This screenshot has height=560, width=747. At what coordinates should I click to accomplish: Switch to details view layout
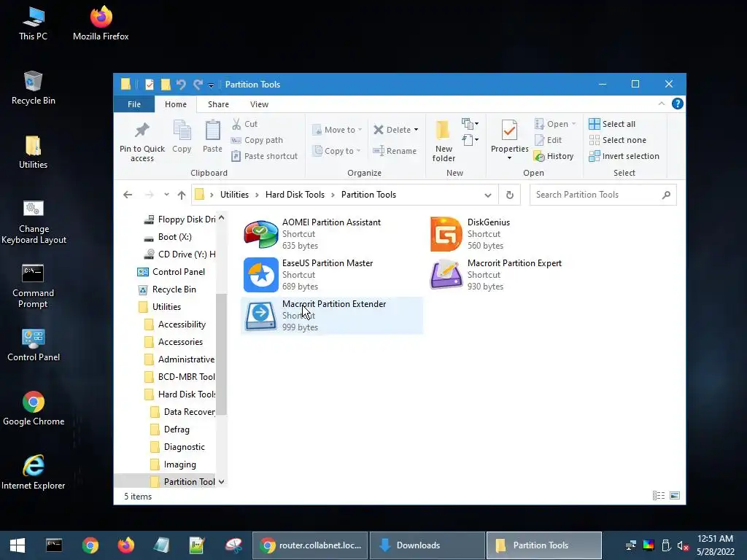659,496
